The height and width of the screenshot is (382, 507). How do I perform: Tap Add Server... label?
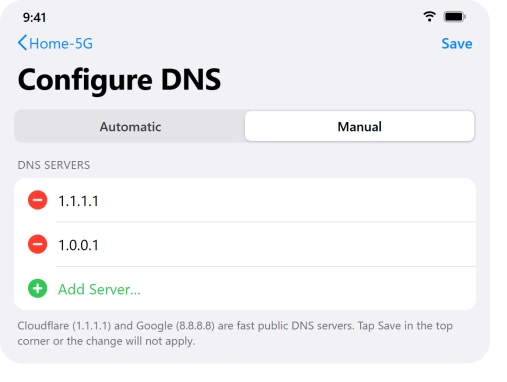99,289
